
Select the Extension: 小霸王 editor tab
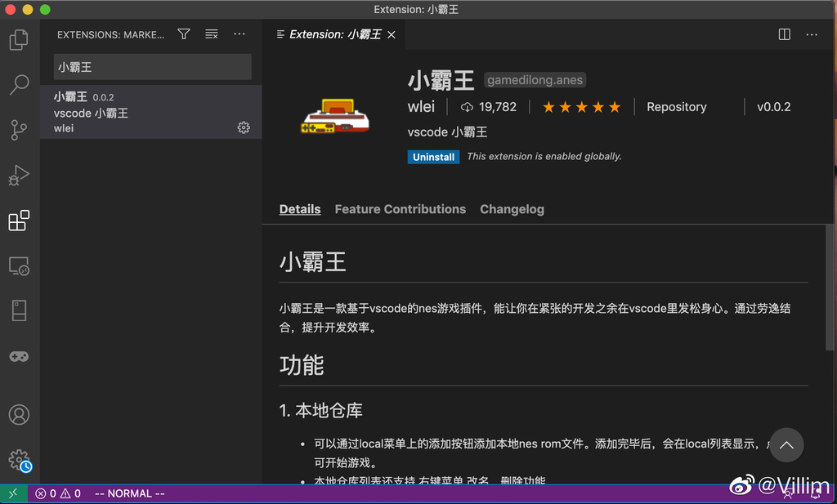tap(335, 34)
